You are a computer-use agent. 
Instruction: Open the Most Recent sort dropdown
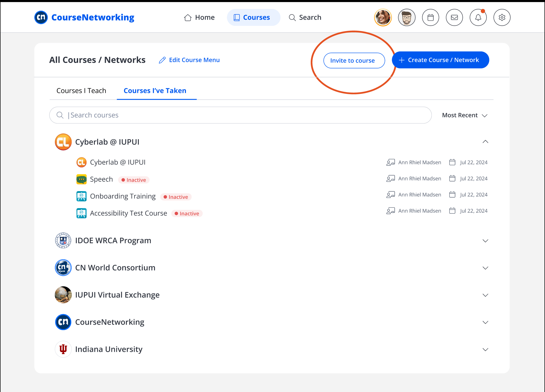click(x=465, y=115)
